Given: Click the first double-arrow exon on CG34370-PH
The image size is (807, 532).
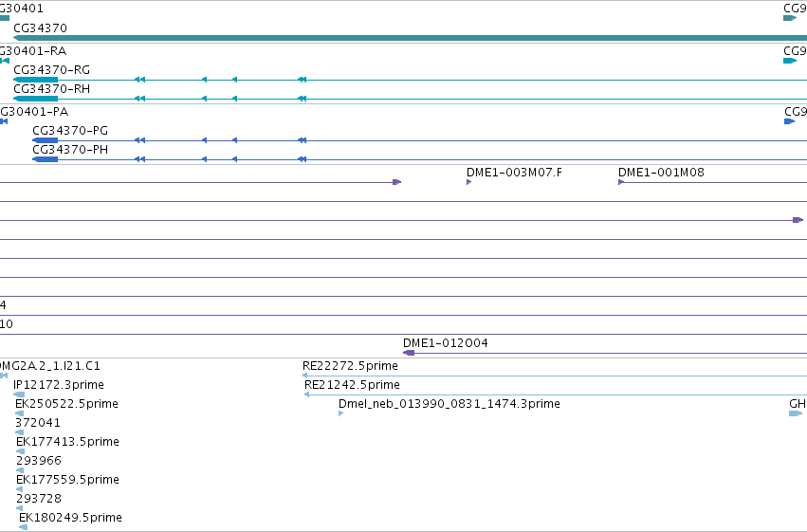Looking at the screenshot, I should pos(139,159).
